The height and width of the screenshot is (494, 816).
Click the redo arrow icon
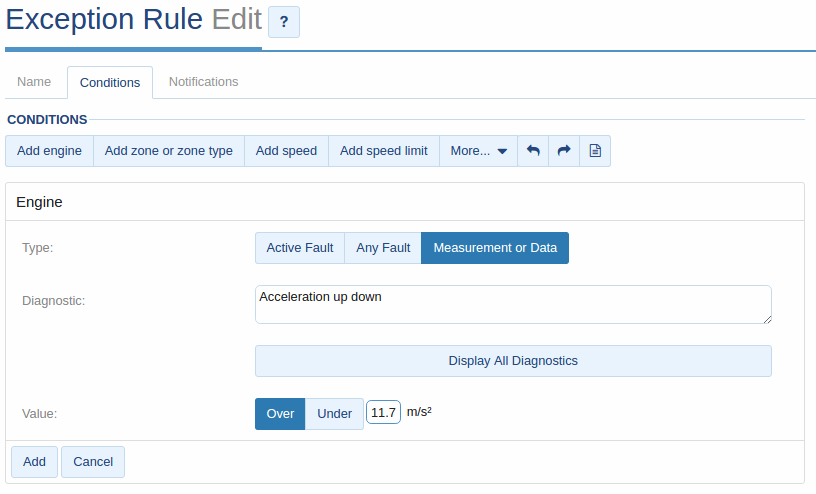564,151
